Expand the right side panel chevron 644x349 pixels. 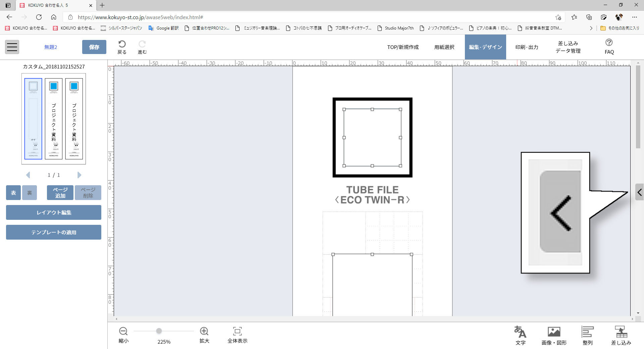639,192
